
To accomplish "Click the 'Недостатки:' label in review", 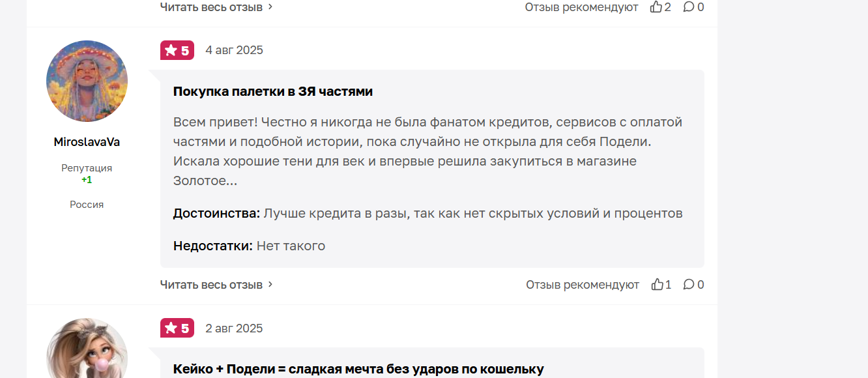I will click(212, 246).
